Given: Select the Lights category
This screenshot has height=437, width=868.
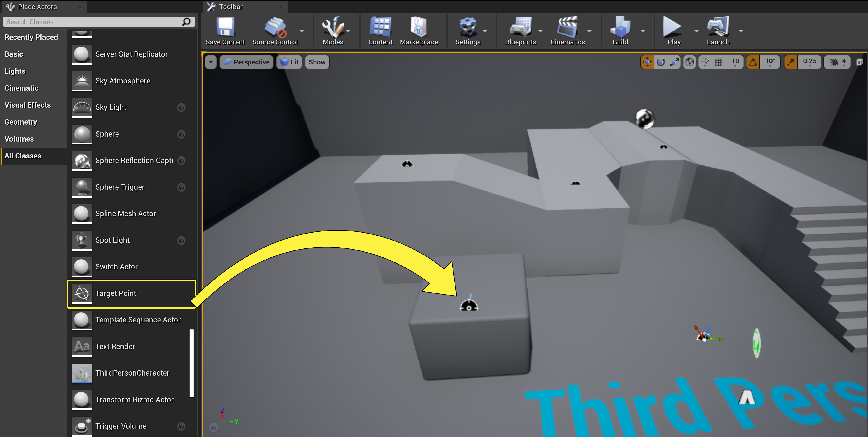Looking at the screenshot, I should click(15, 71).
